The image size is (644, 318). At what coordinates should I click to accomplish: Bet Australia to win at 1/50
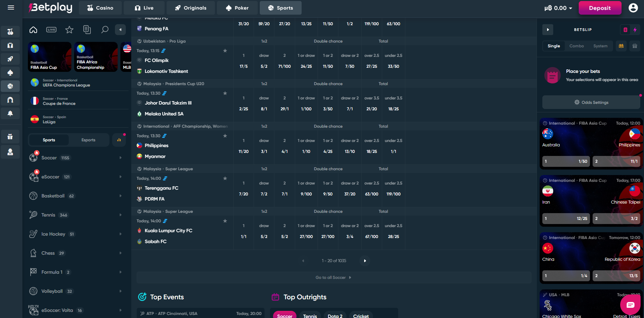point(566,161)
